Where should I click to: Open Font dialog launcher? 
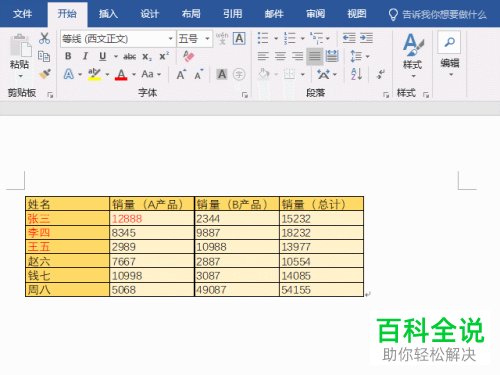pyautogui.click(x=245, y=95)
